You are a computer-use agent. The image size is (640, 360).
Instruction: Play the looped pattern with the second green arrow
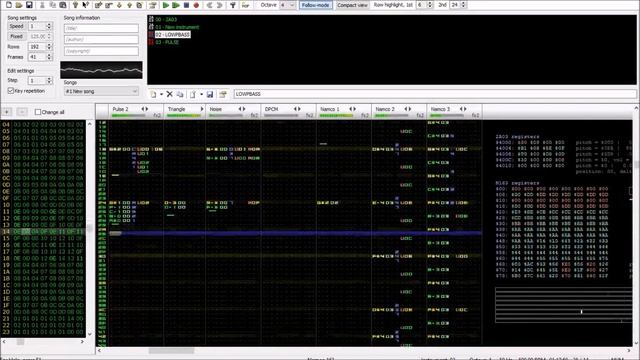click(x=176, y=5)
